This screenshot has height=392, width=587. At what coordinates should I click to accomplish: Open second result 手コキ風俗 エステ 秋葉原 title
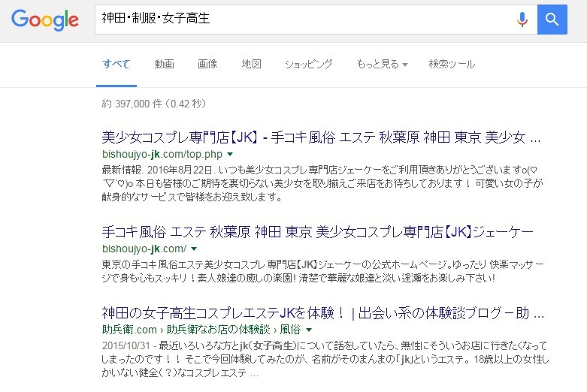pyautogui.click(x=317, y=232)
